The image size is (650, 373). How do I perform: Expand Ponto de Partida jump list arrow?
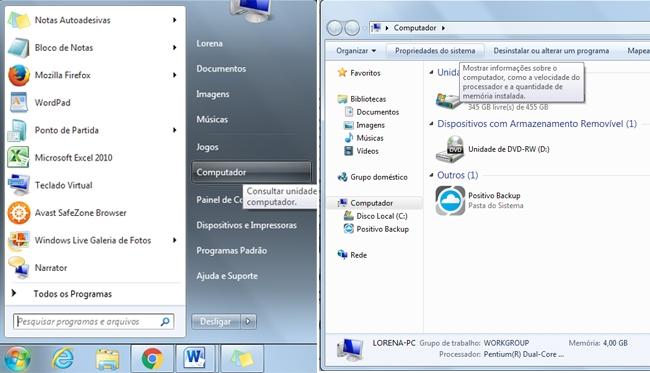[x=175, y=130]
